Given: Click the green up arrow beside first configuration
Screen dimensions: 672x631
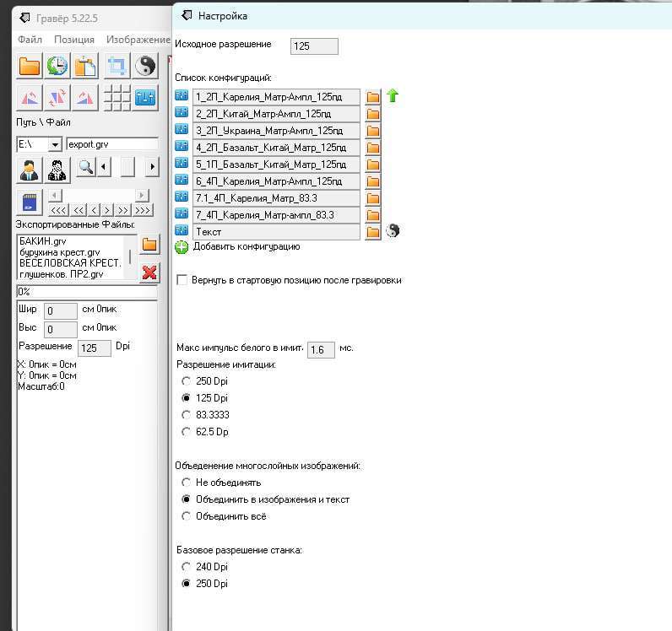Looking at the screenshot, I should click(393, 96).
